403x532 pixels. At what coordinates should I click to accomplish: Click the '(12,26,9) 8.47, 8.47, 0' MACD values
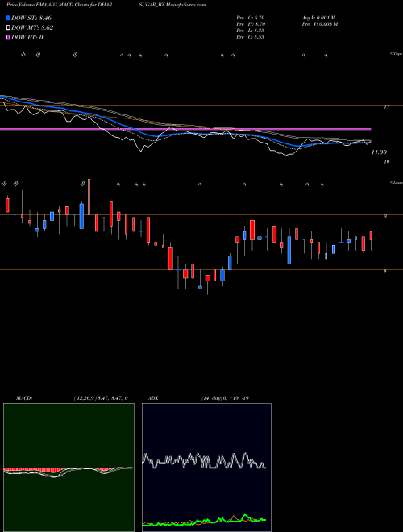pos(101,397)
